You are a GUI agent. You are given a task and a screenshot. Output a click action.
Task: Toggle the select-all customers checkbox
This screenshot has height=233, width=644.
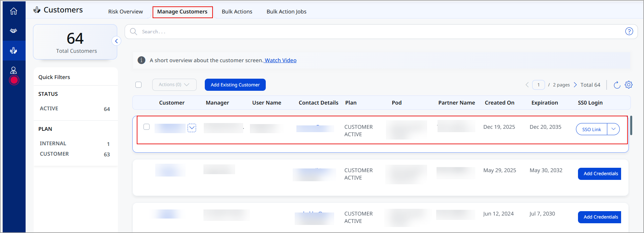click(x=138, y=85)
